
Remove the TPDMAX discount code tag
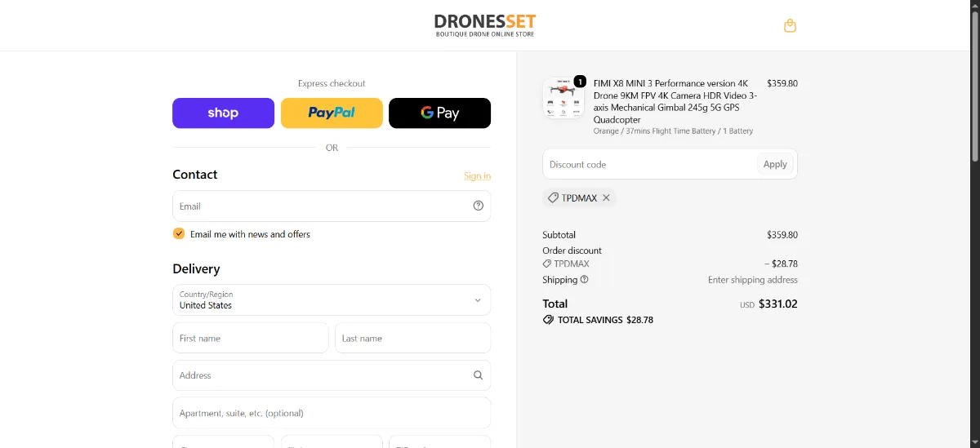pos(606,197)
